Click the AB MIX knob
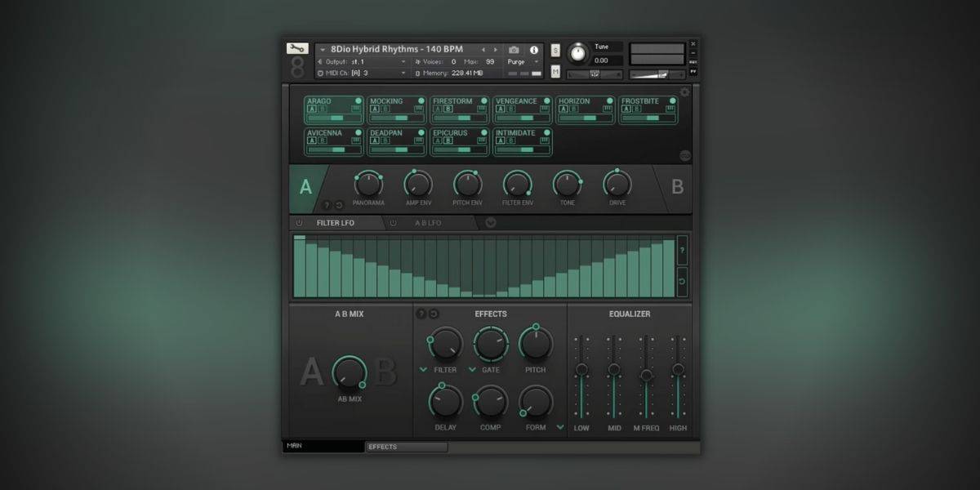Image resolution: width=980 pixels, height=490 pixels. pos(350,372)
